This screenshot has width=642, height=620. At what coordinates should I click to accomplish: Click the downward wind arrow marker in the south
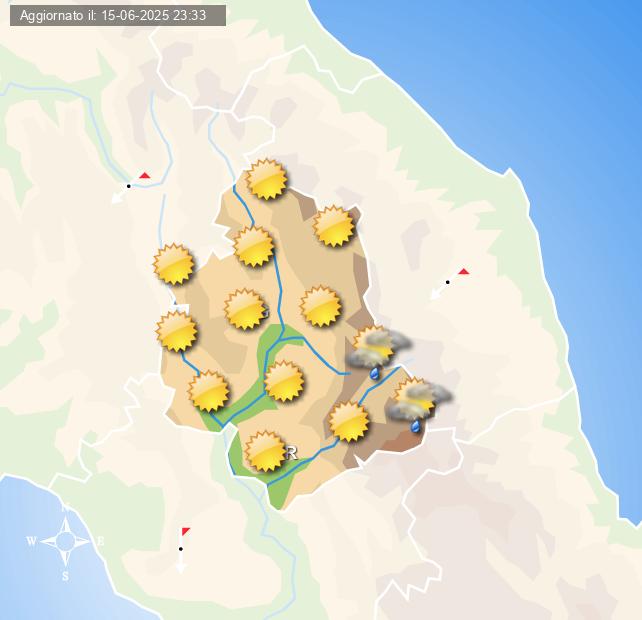[x=181, y=550]
